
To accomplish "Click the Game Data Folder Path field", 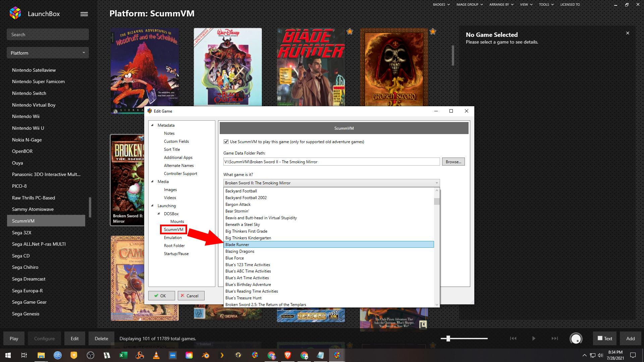I will (x=331, y=162).
